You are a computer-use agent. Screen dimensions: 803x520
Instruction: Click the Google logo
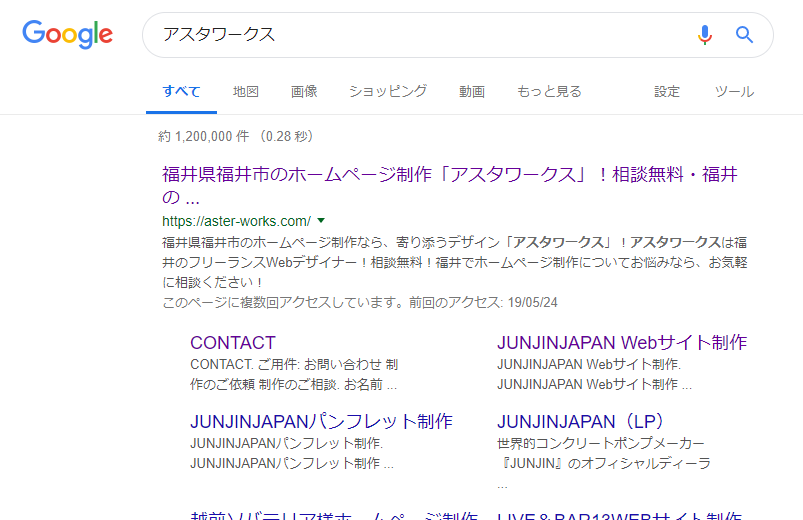tap(68, 34)
